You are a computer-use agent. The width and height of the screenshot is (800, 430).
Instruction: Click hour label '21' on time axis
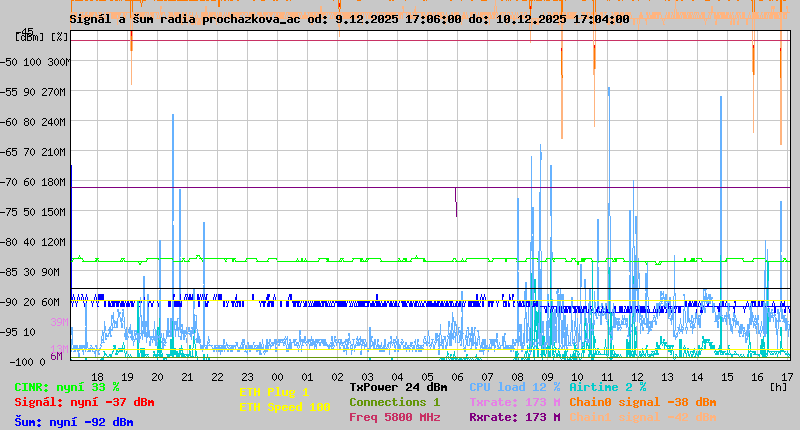click(x=187, y=377)
